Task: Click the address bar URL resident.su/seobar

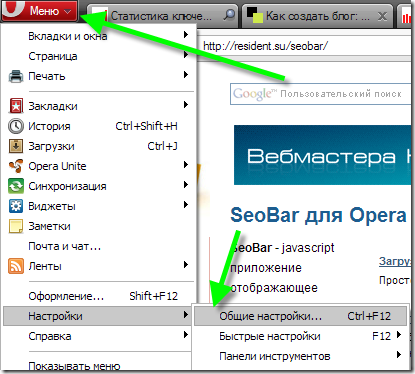Action: [x=266, y=46]
